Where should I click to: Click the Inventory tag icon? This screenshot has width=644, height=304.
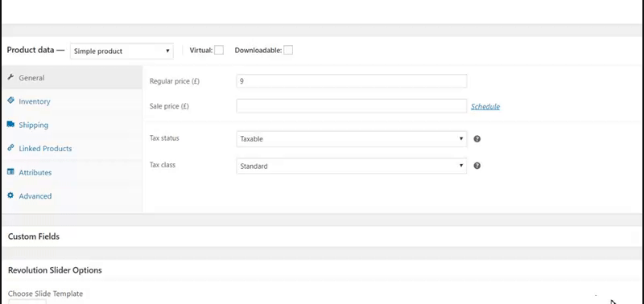pyautogui.click(x=10, y=101)
